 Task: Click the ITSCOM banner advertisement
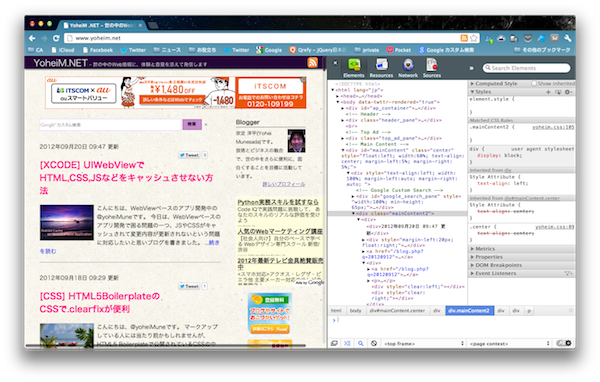176,92
